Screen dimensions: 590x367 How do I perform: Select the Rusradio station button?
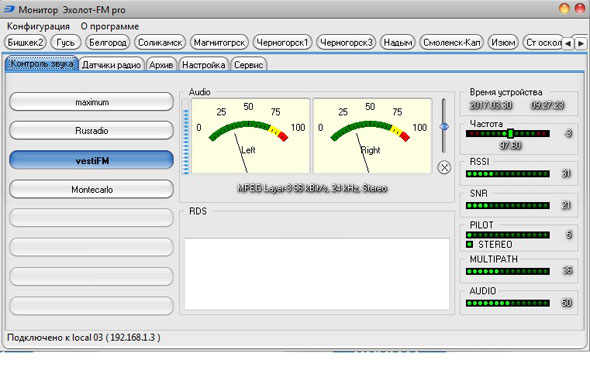coord(91,131)
